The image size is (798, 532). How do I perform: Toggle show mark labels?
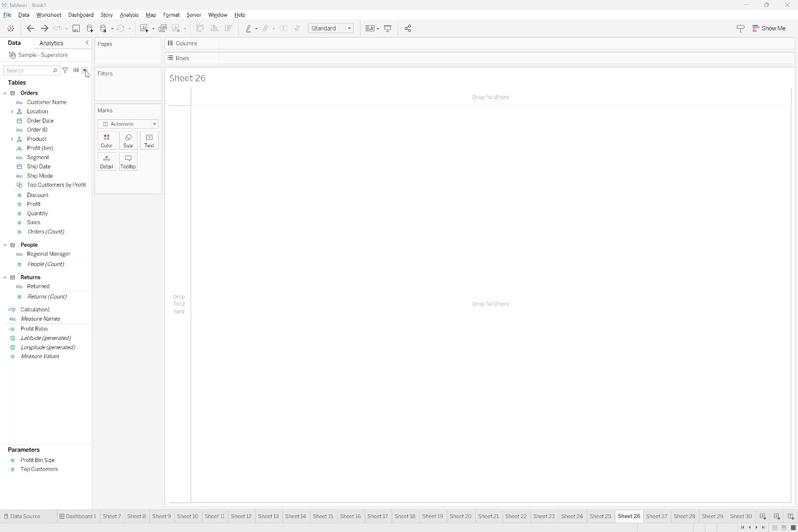284,28
